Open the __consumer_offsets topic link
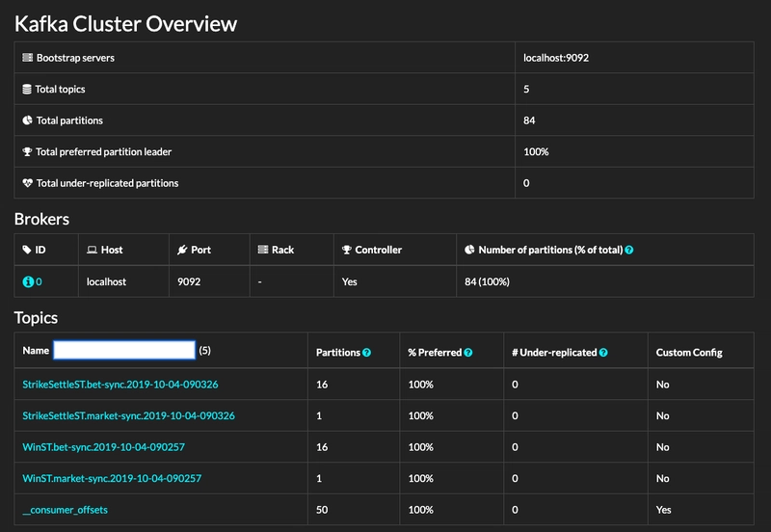The image size is (771, 532). point(65,510)
